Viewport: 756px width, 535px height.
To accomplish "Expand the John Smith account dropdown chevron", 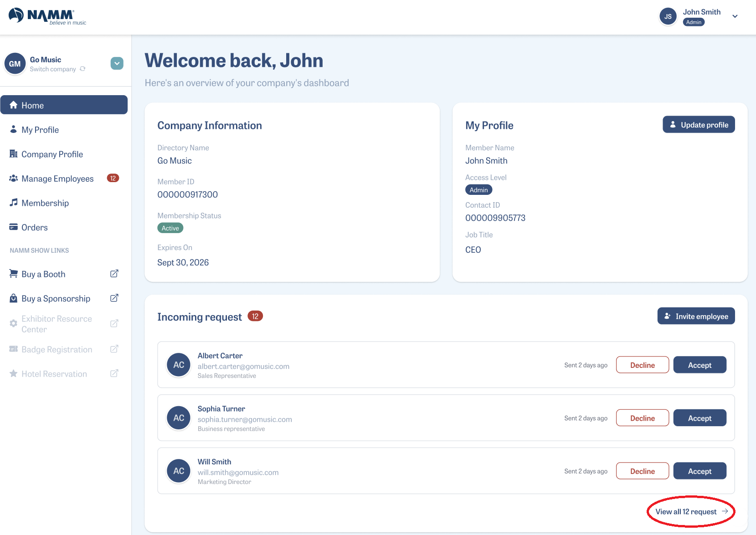I will (x=735, y=16).
